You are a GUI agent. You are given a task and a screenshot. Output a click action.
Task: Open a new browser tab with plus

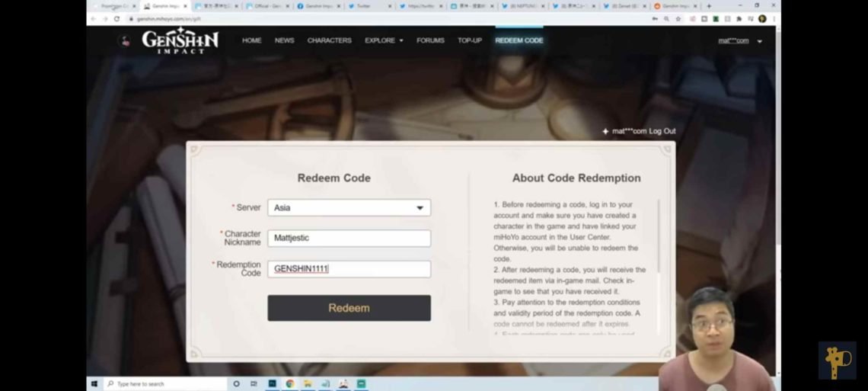click(x=709, y=6)
